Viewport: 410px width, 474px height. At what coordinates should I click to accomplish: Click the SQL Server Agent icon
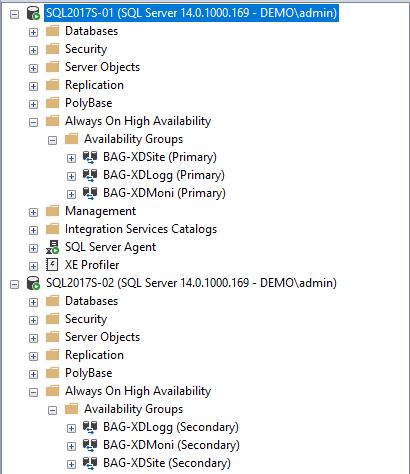pyautogui.click(x=52, y=247)
